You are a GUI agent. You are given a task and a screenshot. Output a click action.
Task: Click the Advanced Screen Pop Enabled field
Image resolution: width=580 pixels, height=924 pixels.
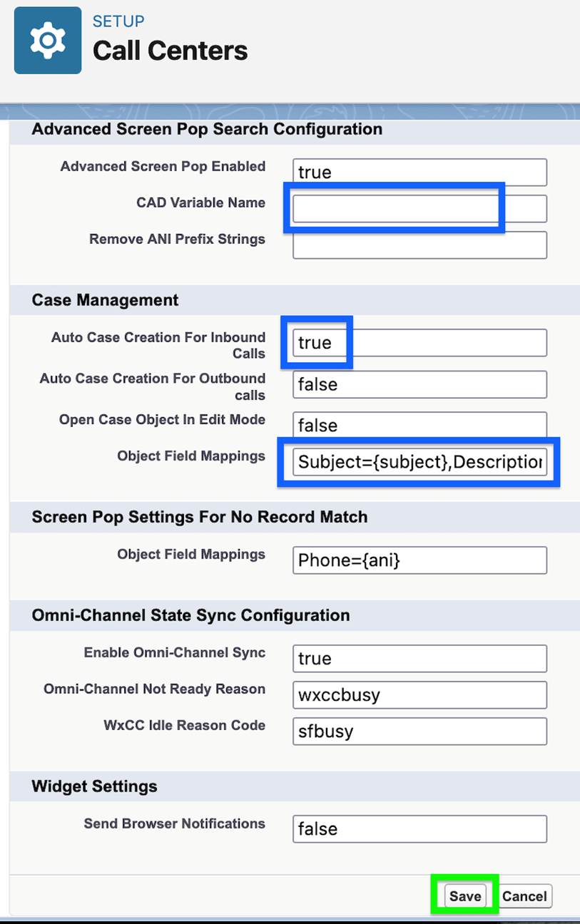pos(419,173)
